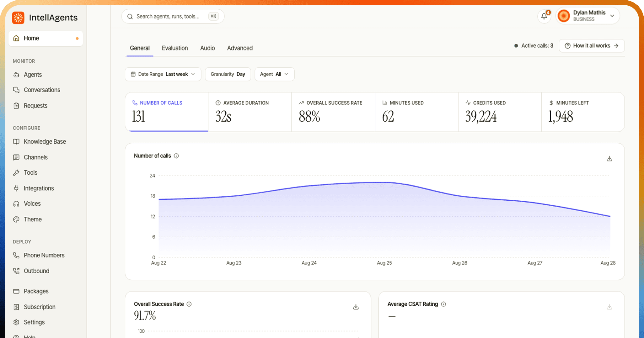Image resolution: width=644 pixels, height=338 pixels.
Task: Click the help circle icon in How it all works
Action: pos(567,46)
